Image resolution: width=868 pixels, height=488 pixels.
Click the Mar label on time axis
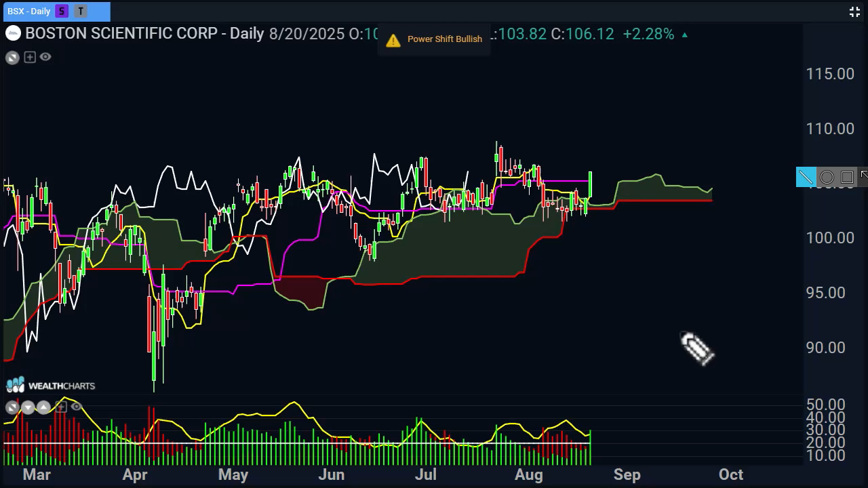(37, 474)
